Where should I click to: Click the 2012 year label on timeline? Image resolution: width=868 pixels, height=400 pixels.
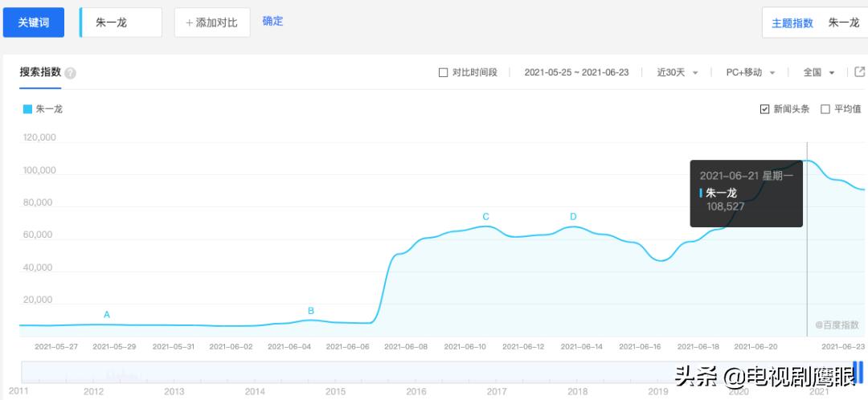coord(93,391)
